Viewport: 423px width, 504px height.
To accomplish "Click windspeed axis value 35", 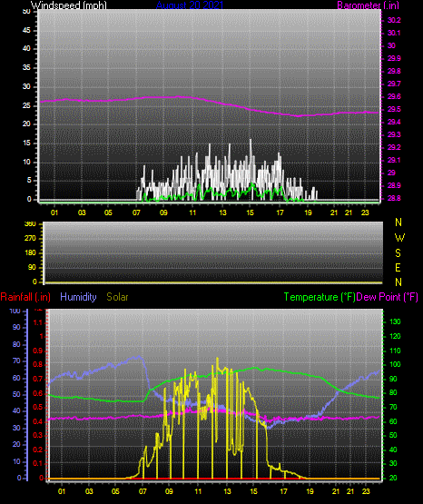I will click(x=26, y=68).
